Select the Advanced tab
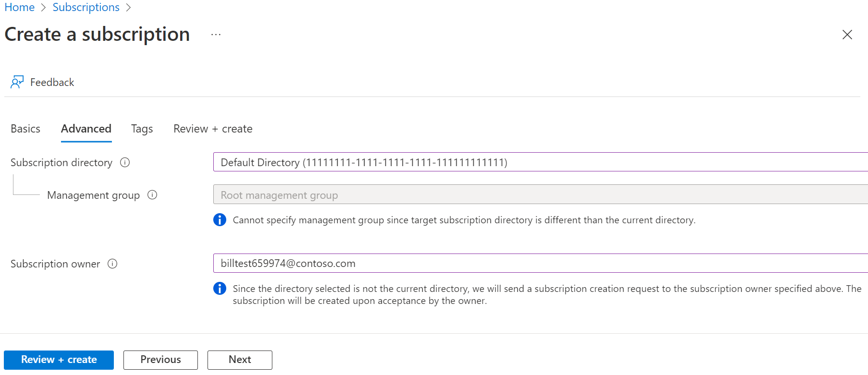 pyautogui.click(x=86, y=129)
